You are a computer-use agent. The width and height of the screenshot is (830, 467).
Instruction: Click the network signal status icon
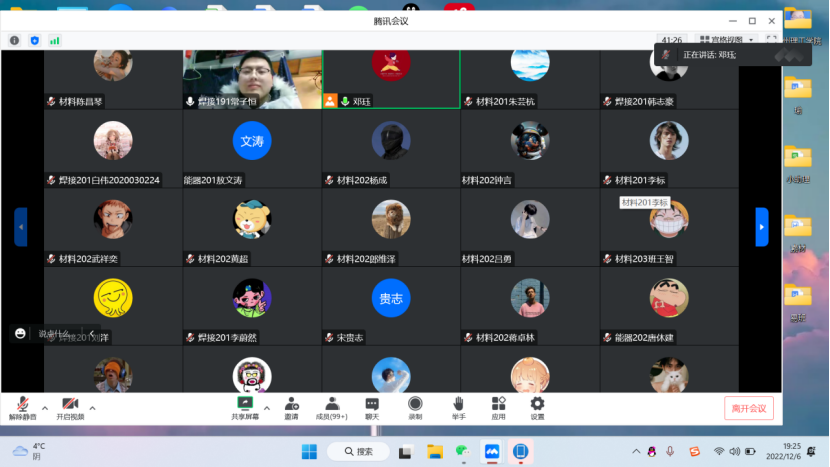[x=55, y=40]
